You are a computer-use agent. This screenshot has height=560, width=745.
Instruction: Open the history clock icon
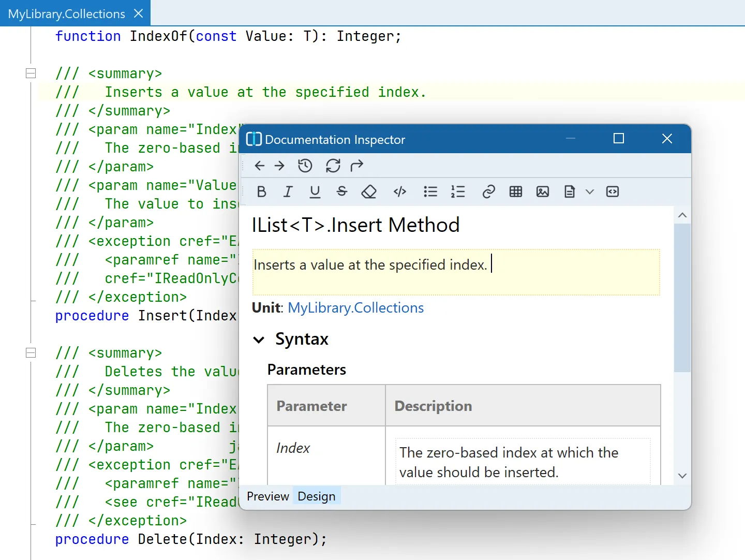(305, 166)
